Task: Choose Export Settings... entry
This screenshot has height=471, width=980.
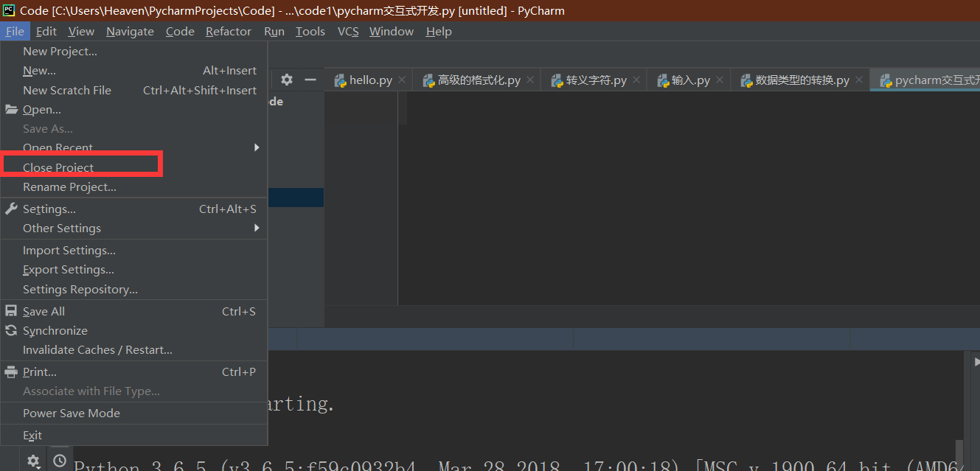Action: (133, 270)
